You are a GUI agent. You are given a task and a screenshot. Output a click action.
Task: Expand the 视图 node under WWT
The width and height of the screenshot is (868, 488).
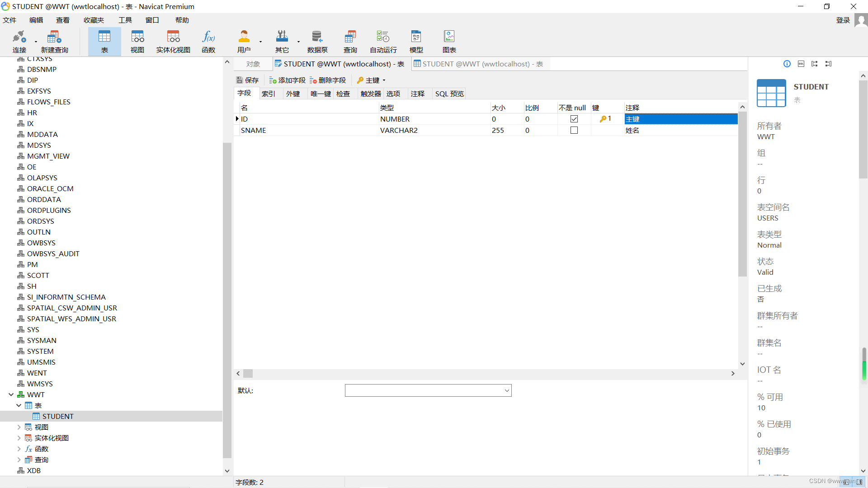click(x=19, y=427)
